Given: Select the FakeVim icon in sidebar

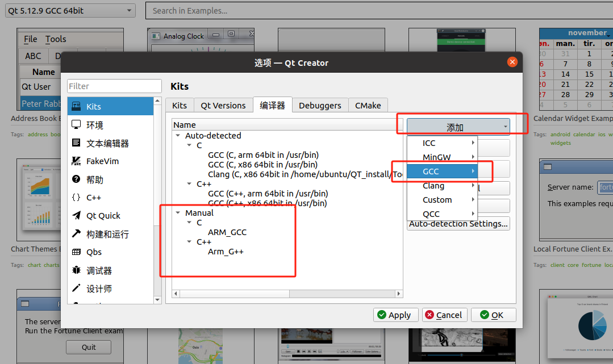Looking at the screenshot, I should tap(76, 161).
